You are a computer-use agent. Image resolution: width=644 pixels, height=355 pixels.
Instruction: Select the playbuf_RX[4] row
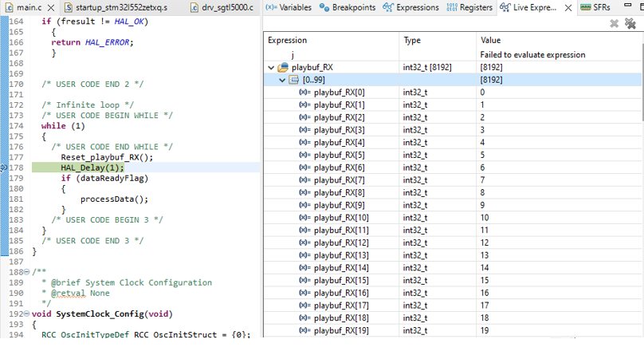pyautogui.click(x=452, y=143)
